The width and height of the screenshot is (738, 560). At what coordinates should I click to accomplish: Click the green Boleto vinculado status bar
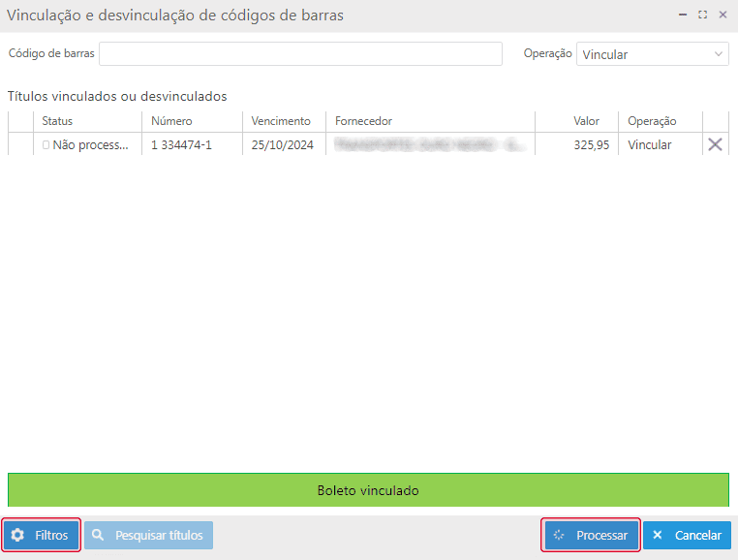click(x=368, y=490)
